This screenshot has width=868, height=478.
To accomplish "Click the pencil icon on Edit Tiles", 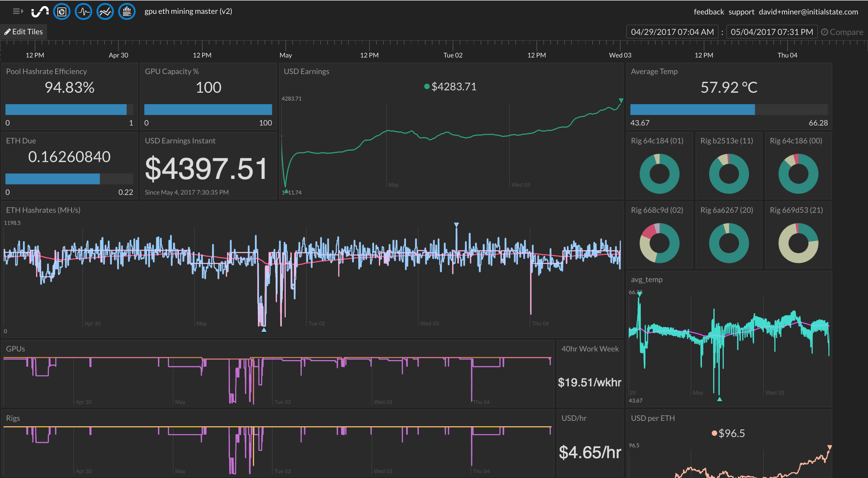I will [x=8, y=31].
